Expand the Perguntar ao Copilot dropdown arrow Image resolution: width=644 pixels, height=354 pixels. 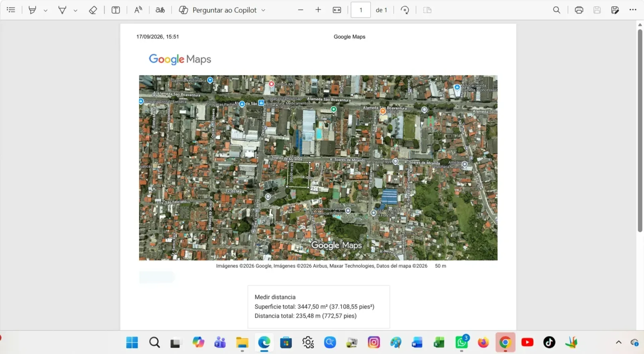[263, 10]
